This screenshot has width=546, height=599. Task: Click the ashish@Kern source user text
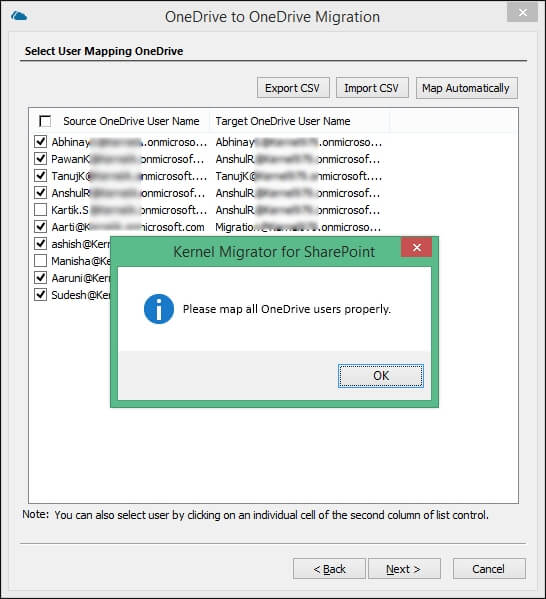pyautogui.click(x=81, y=244)
